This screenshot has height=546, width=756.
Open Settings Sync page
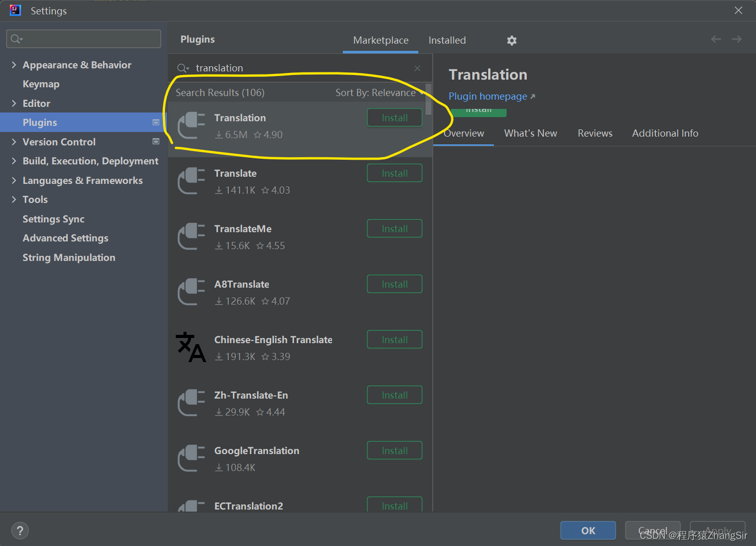(53, 219)
